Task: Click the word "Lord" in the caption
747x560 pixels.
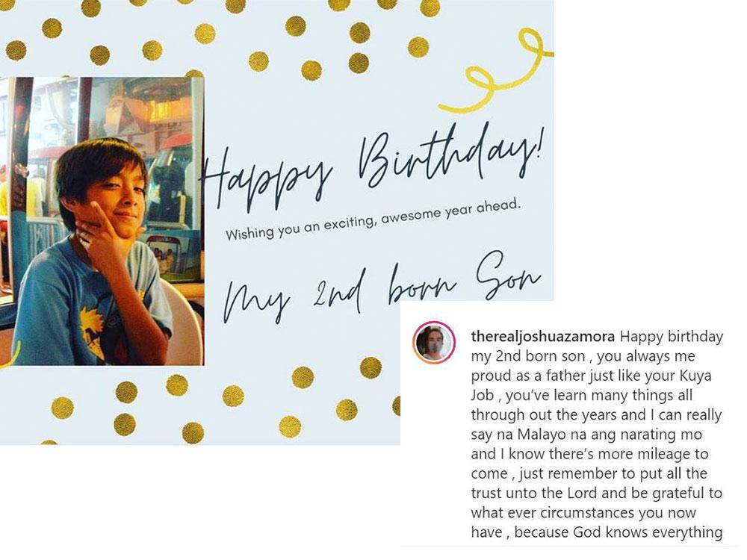Action: [x=582, y=493]
